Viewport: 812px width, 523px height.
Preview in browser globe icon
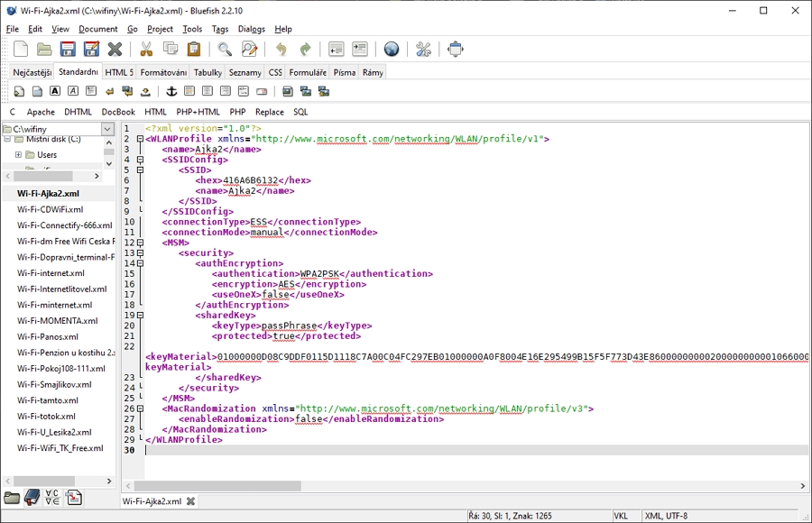coord(392,50)
